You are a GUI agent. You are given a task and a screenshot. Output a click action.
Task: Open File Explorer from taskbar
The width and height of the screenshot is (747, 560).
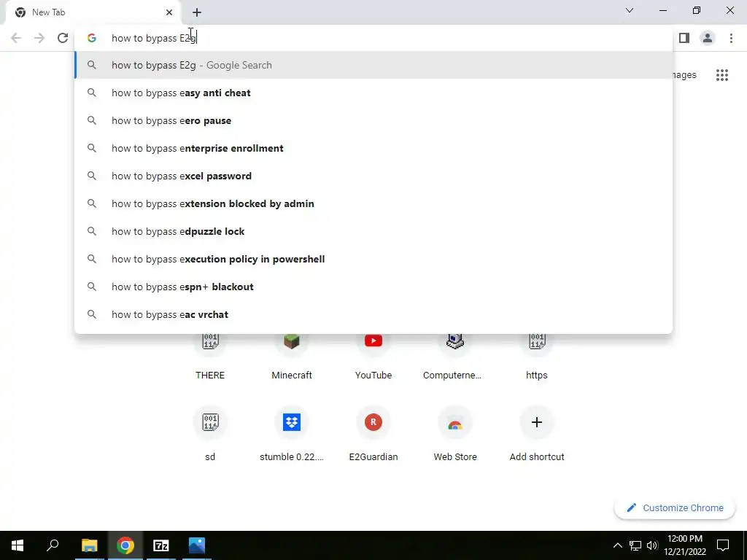(89, 545)
